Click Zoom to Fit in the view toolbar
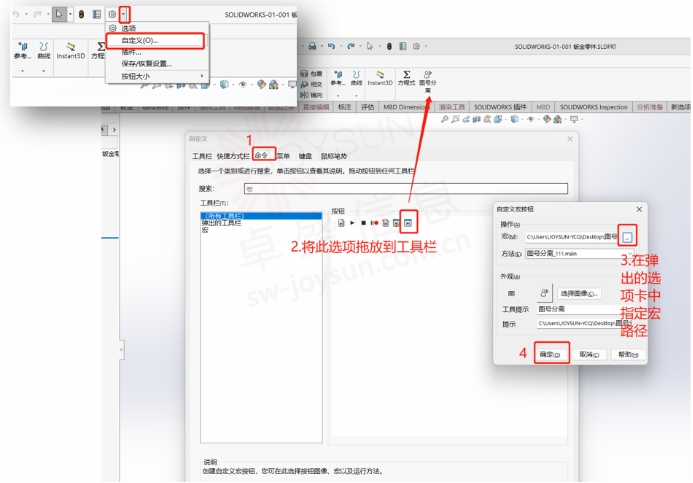693x483 pixels. (445, 119)
